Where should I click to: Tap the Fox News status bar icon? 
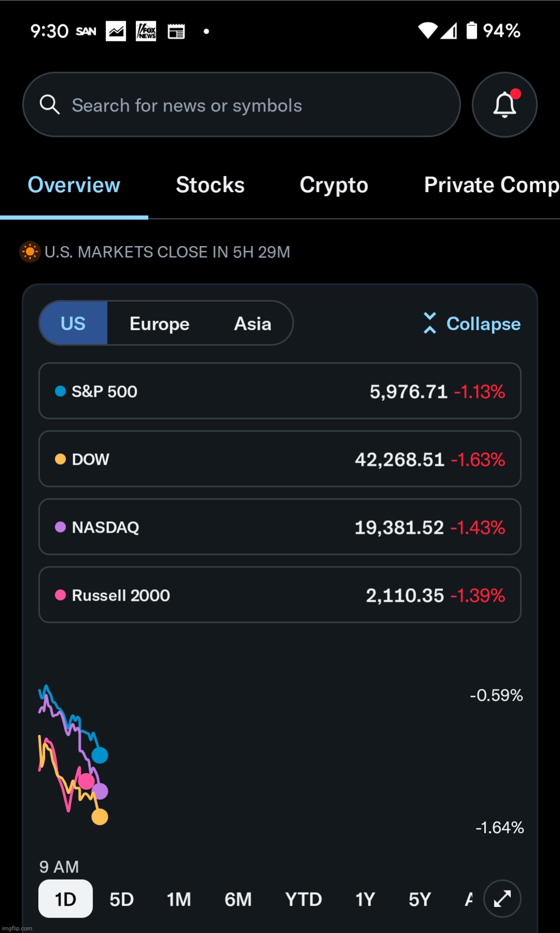point(146,31)
